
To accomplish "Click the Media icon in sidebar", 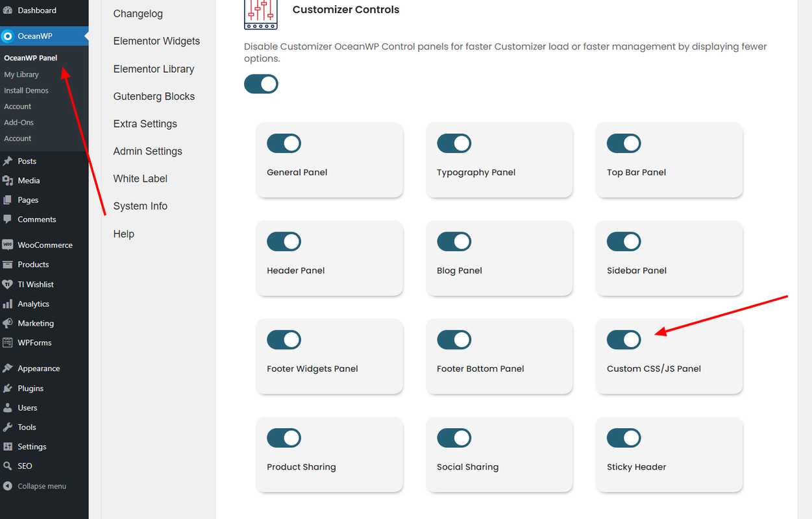I will pyautogui.click(x=8, y=180).
